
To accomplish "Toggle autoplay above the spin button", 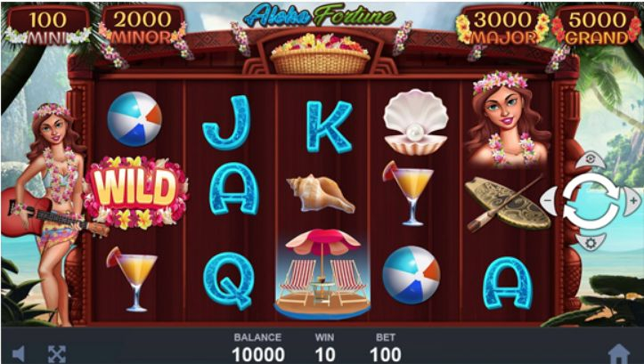I will coord(591,159).
